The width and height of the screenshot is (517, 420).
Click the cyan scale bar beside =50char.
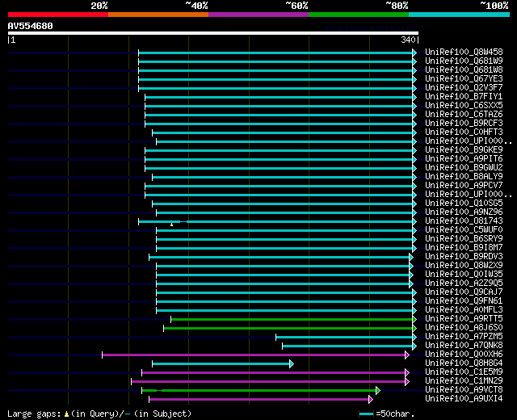(x=366, y=414)
